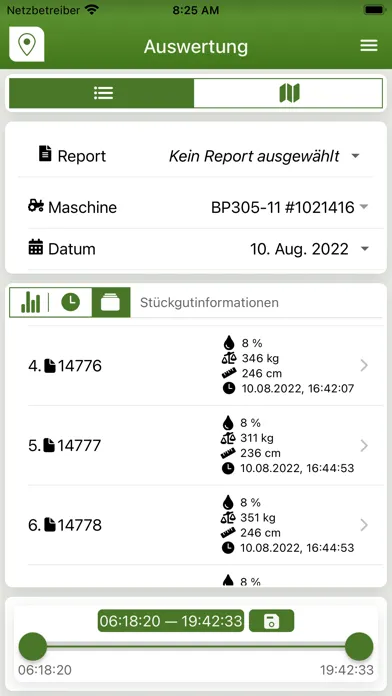Click the calendar Datum icon
Image resolution: width=392 pixels, height=696 pixels.
36,247
